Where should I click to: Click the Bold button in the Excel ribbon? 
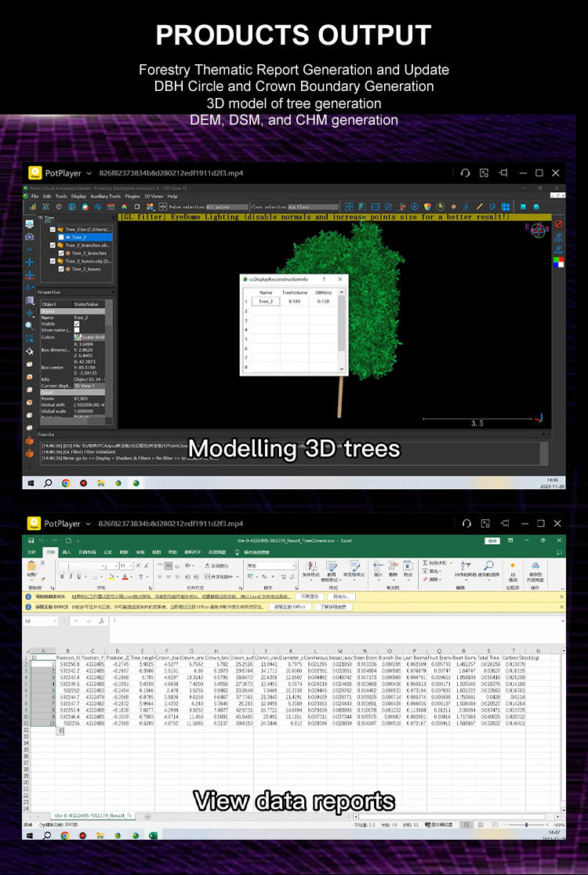click(63, 576)
